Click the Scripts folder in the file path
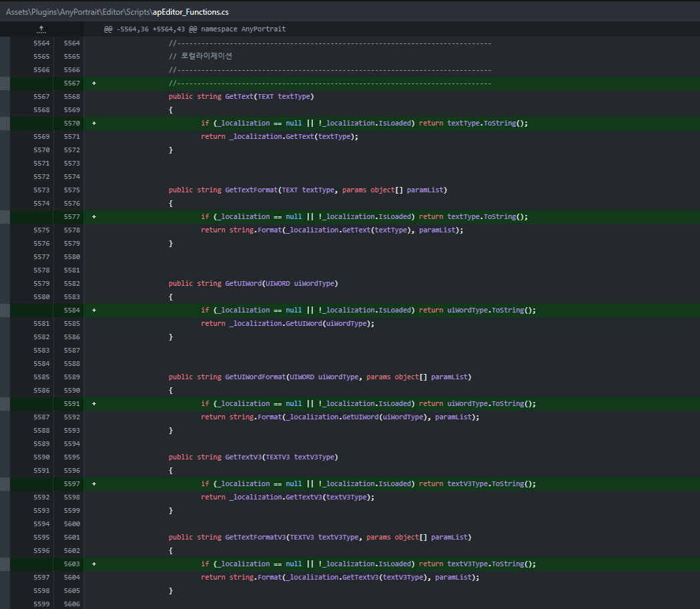Screen dimensions: 700x609 pos(137,12)
